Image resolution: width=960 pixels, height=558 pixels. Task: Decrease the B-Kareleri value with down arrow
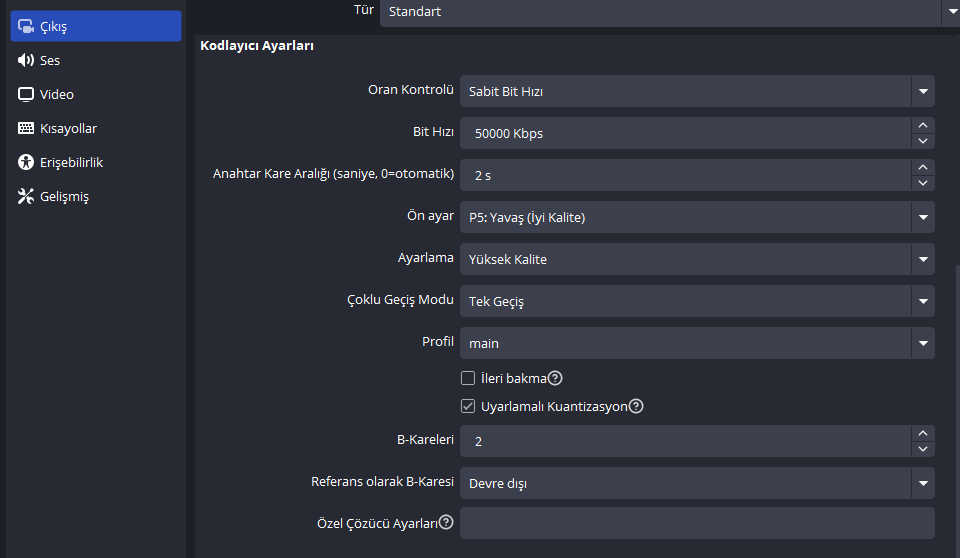point(923,449)
